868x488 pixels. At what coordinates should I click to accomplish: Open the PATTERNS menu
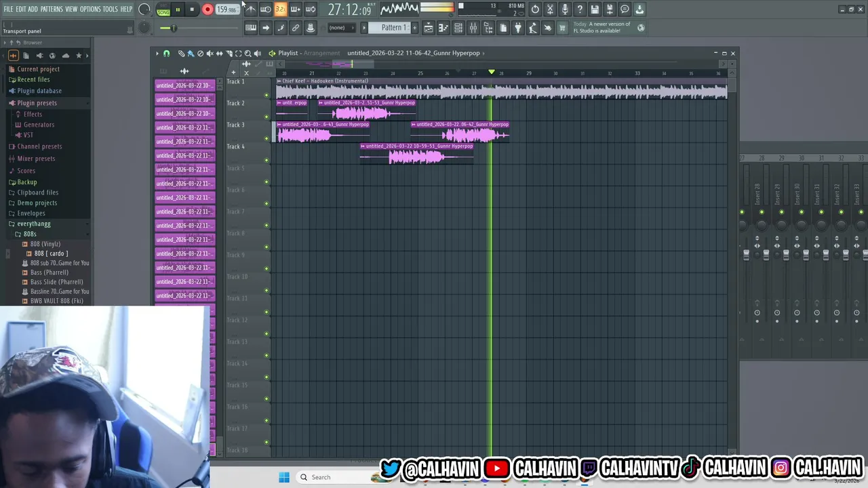[52, 9]
